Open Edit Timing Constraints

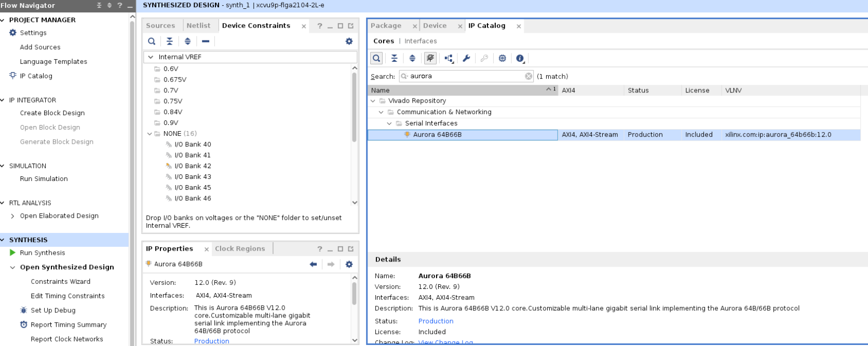67,296
